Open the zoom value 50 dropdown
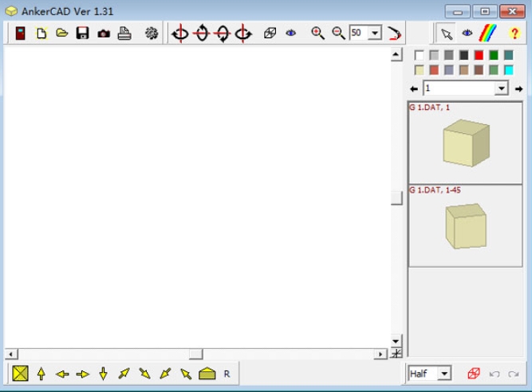Screen dimensions: 532x392 (x=375, y=33)
